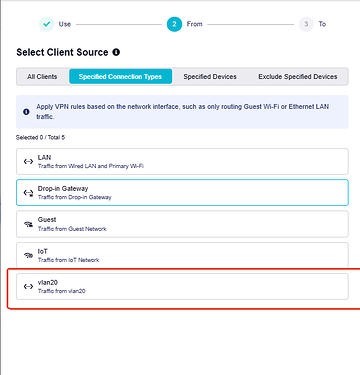
Task: Click the step 3 To circle
Action: pos(306,24)
